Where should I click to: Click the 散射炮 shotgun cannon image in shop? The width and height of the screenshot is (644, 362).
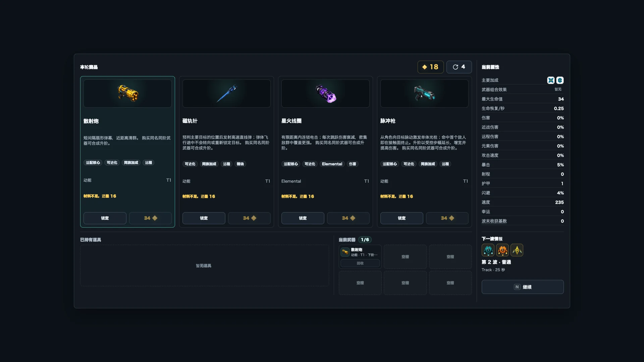point(128,93)
